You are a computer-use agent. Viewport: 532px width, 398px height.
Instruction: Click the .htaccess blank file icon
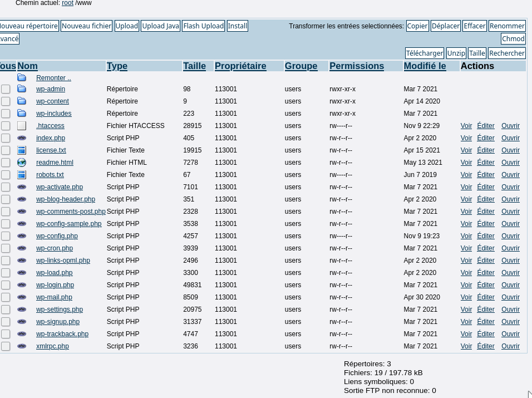[x=22, y=126]
